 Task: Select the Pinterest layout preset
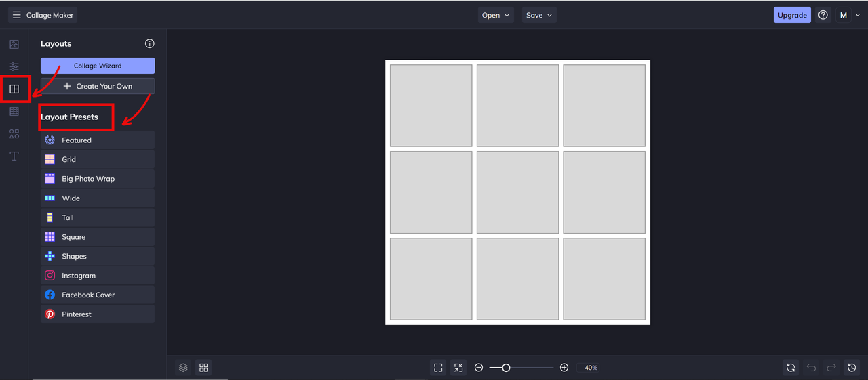98,314
